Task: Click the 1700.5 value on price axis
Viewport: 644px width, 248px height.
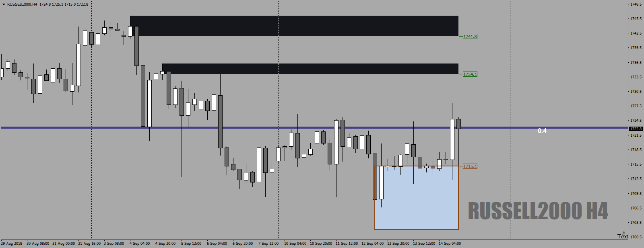Action: tap(636, 237)
